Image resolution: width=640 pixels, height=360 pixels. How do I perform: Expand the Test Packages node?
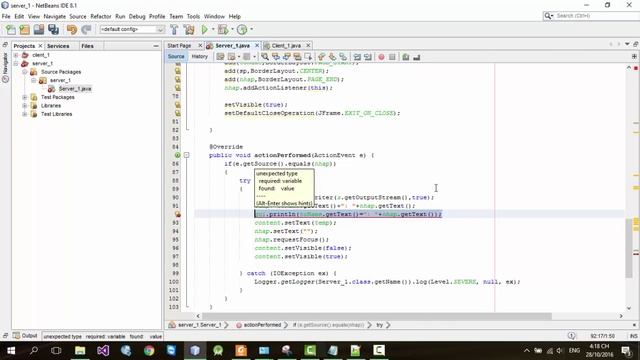pyautogui.click(x=24, y=97)
